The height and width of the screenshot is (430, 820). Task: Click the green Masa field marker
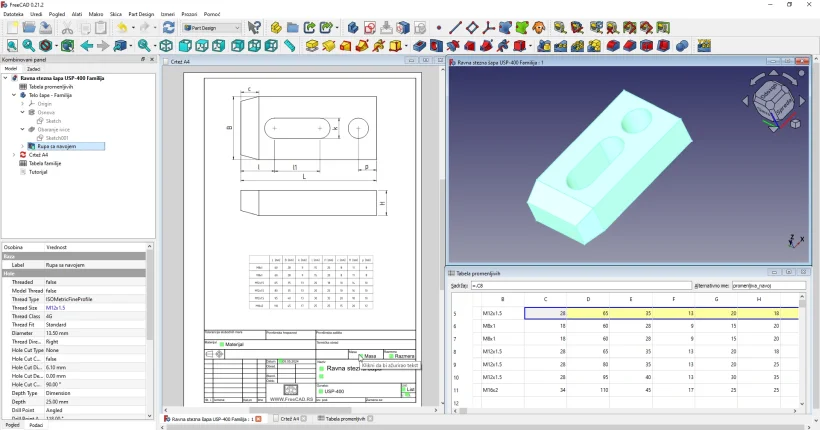[x=360, y=355]
